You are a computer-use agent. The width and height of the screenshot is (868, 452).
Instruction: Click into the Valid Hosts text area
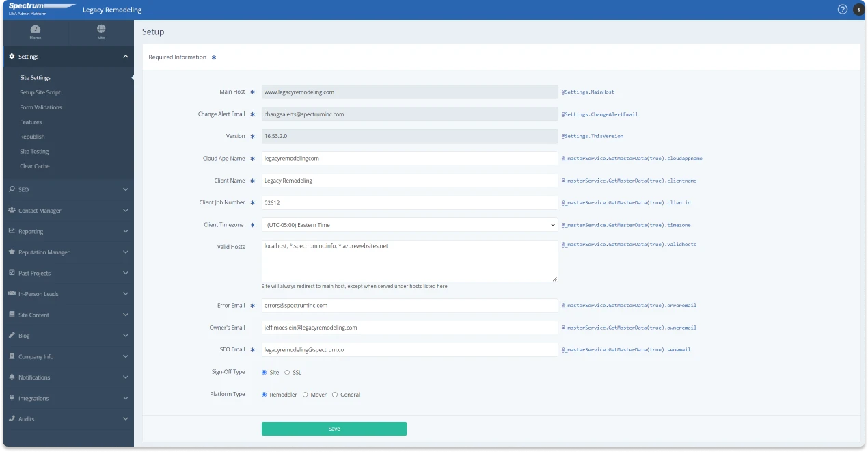coord(409,261)
